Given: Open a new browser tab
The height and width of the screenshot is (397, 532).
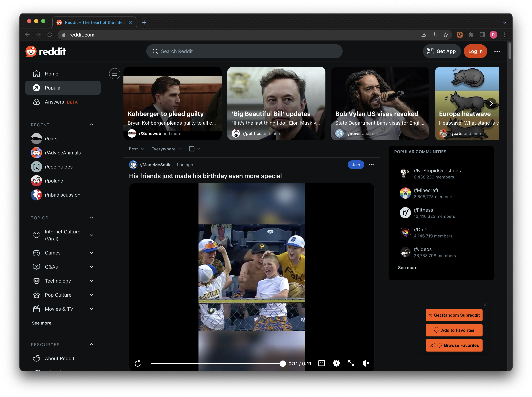Looking at the screenshot, I should 144,22.
